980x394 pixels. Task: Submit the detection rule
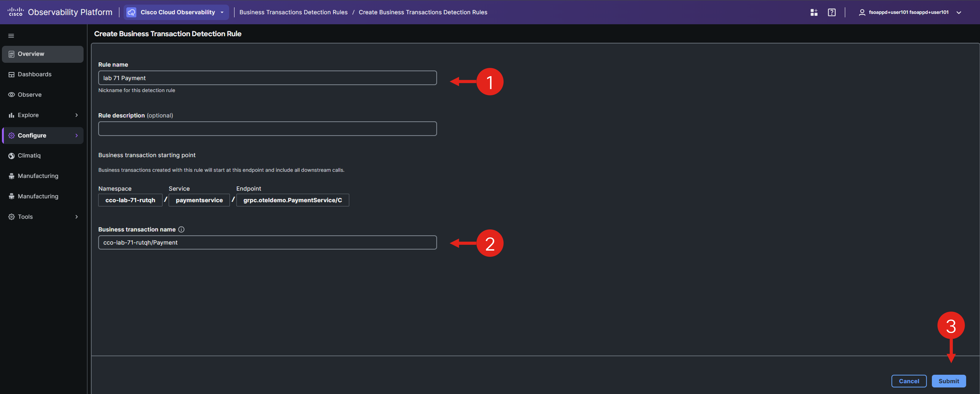[x=948, y=381]
